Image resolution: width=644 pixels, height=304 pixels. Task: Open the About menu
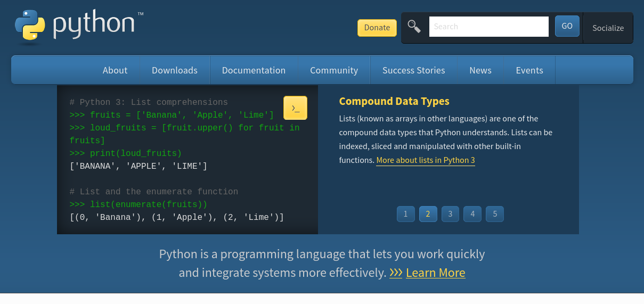(115, 70)
